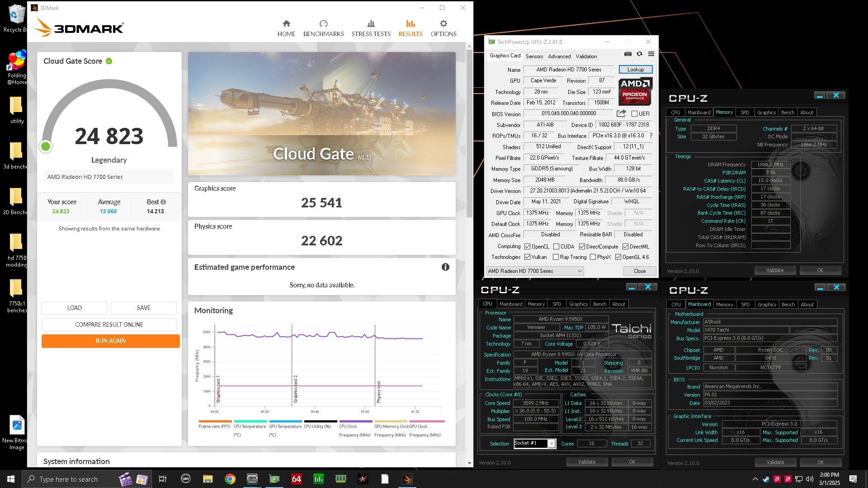868x488 pixels.
Task: Click the Frame rate (FPS) legend swatch
Action: 215,421
